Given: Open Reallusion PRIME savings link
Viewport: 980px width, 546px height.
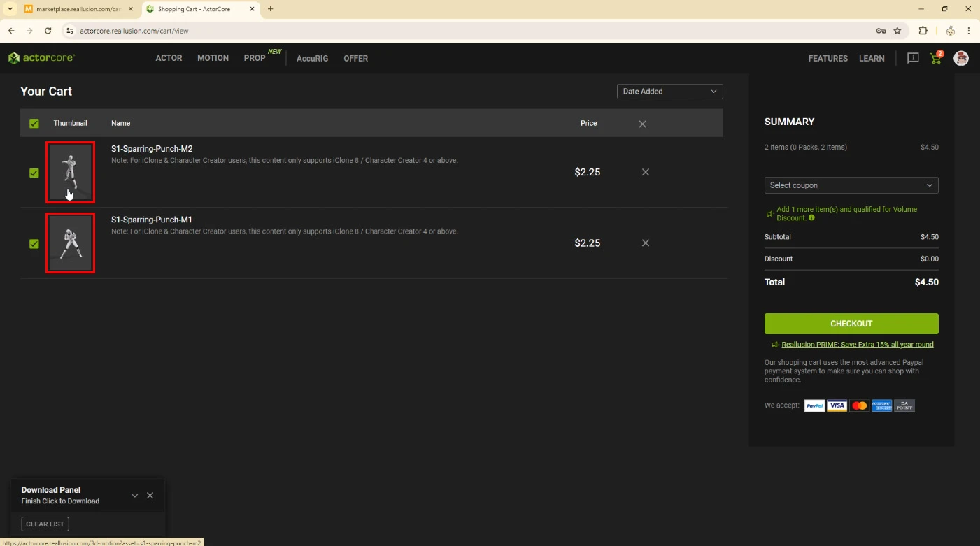Looking at the screenshot, I should click(x=857, y=345).
